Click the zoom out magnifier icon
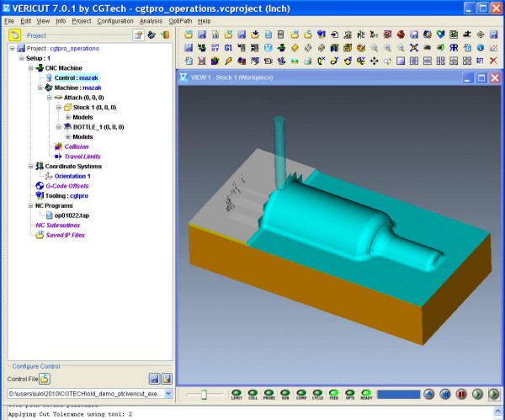This screenshot has height=420, width=505. pos(401,48)
